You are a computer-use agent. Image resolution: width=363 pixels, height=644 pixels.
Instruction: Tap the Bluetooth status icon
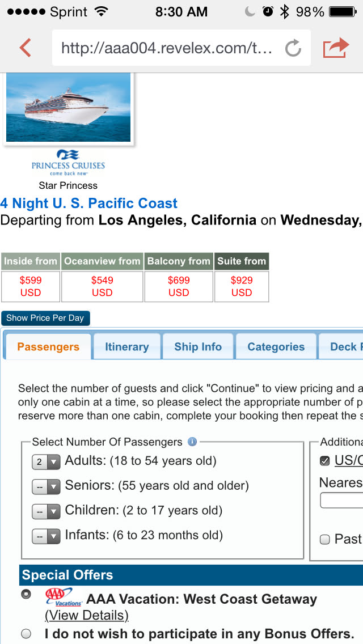pos(285,11)
